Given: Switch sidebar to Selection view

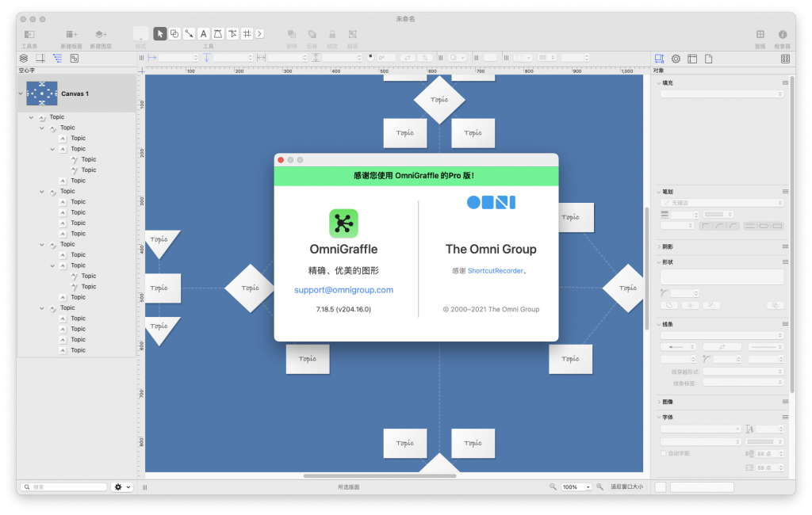Looking at the screenshot, I should [x=74, y=59].
